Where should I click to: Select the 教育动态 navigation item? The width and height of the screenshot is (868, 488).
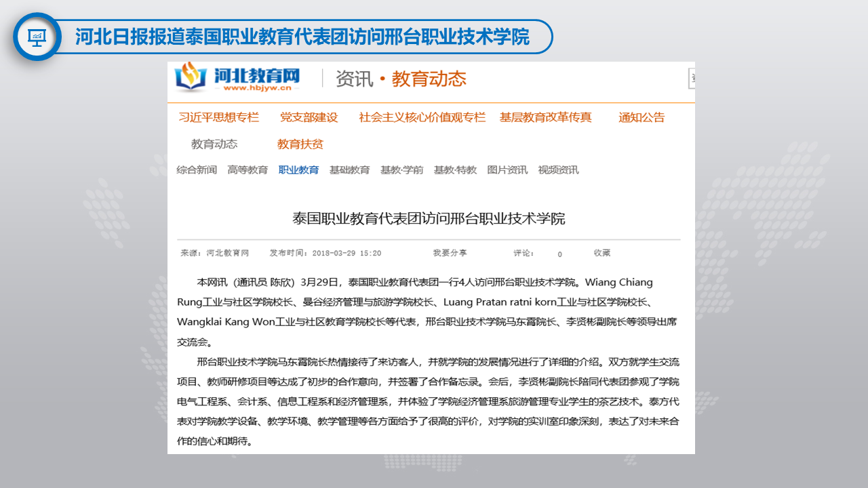[x=214, y=144]
